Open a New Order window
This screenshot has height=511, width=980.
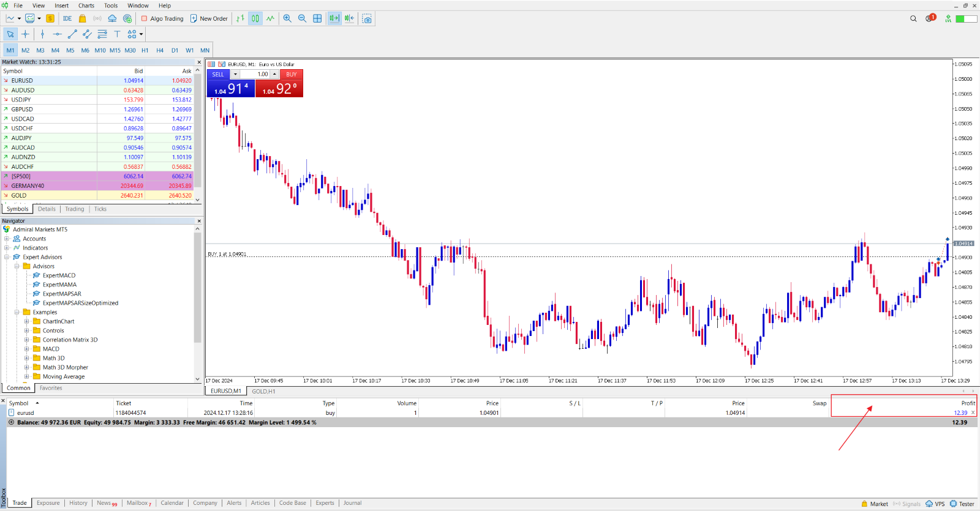pos(209,18)
